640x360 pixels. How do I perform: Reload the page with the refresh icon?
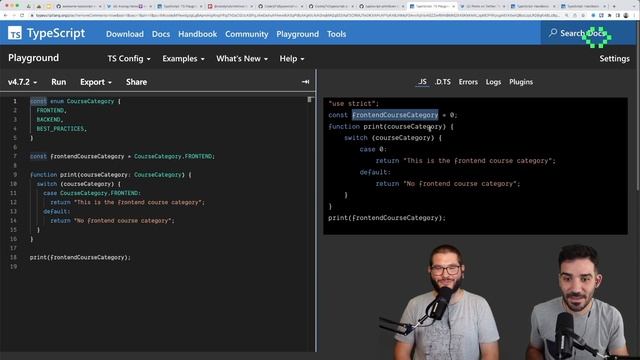tap(22, 15)
